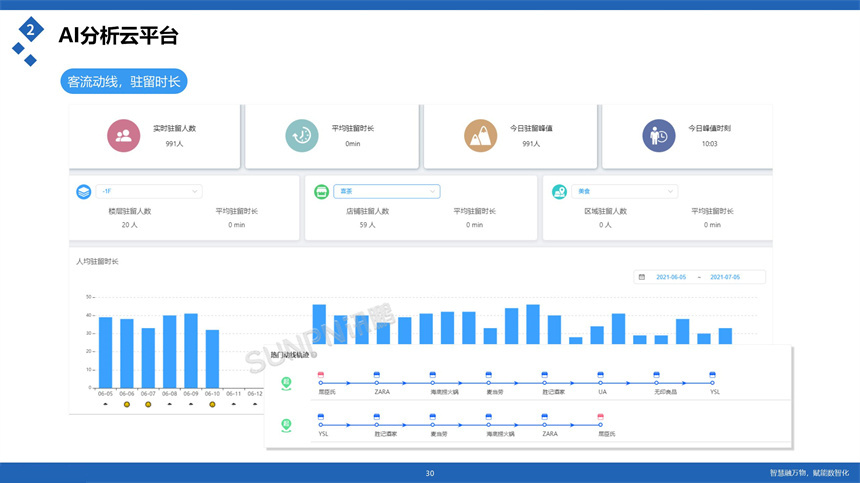Open the -1F floor dropdown

[x=149, y=191]
